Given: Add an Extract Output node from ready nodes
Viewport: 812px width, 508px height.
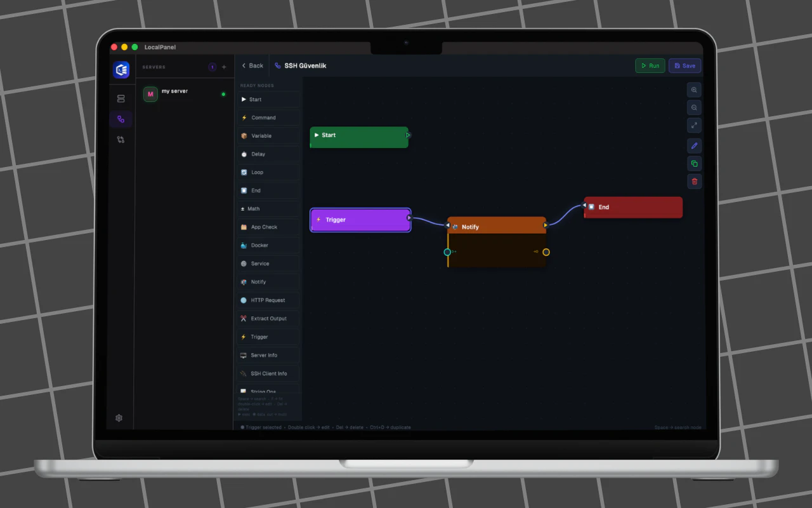Looking at the screenshot, I should [x=269, y=319].
